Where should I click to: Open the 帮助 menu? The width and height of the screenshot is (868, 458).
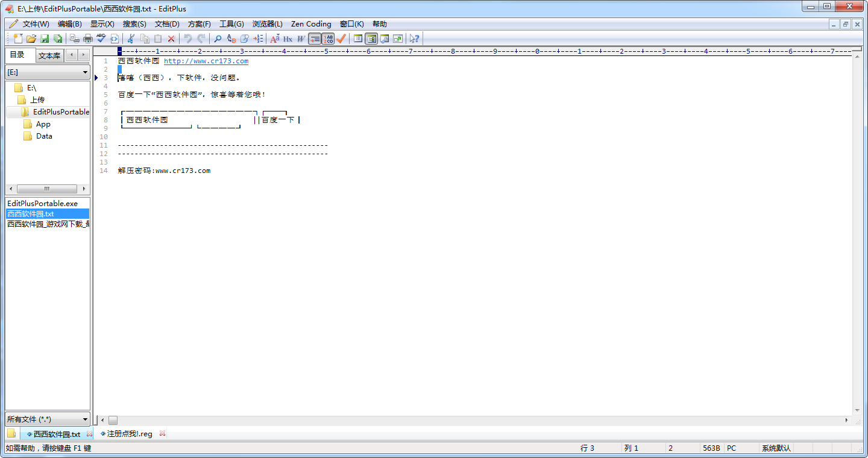tap(380, 24)
